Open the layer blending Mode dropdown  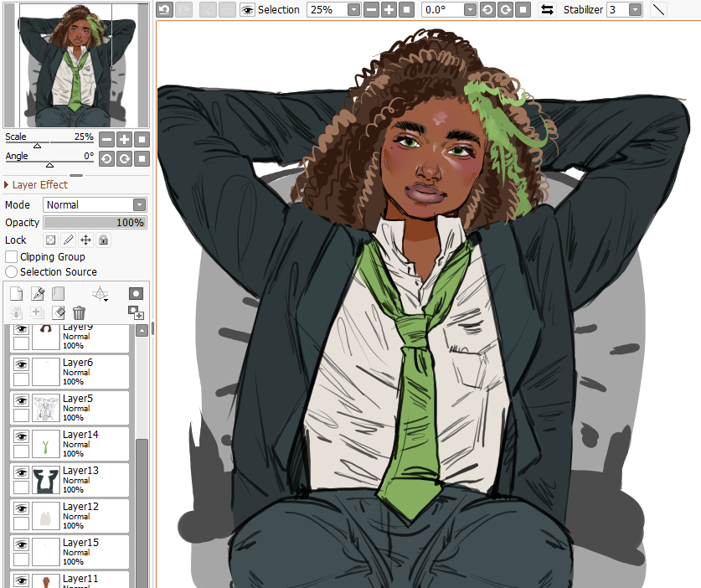(x=95, y=204)
